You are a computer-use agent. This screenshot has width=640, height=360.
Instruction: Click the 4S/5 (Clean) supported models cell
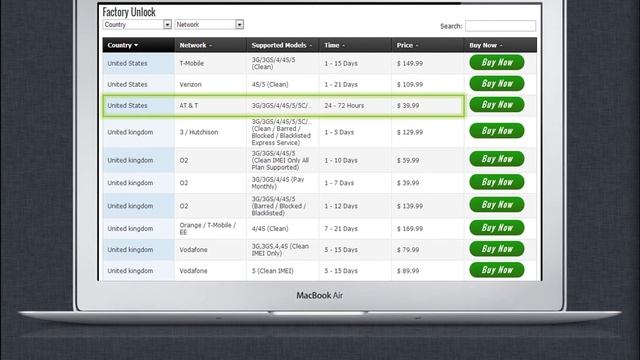283,84
